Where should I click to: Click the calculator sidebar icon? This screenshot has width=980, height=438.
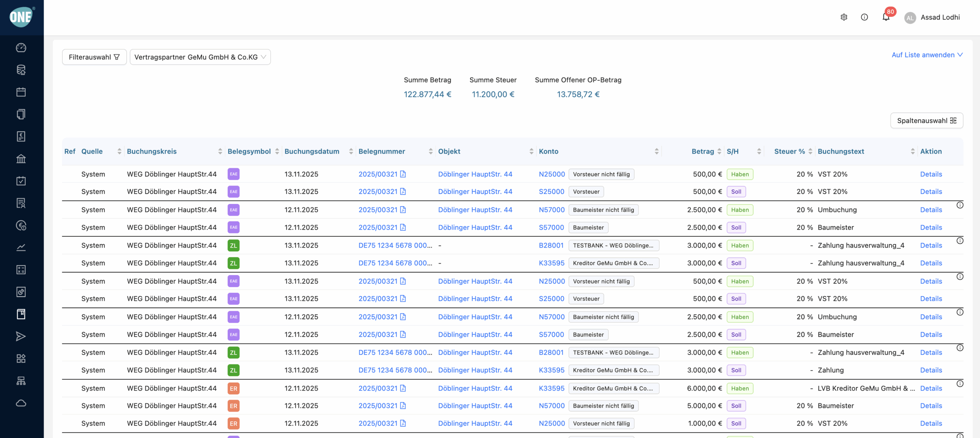[x=21, y=270]
